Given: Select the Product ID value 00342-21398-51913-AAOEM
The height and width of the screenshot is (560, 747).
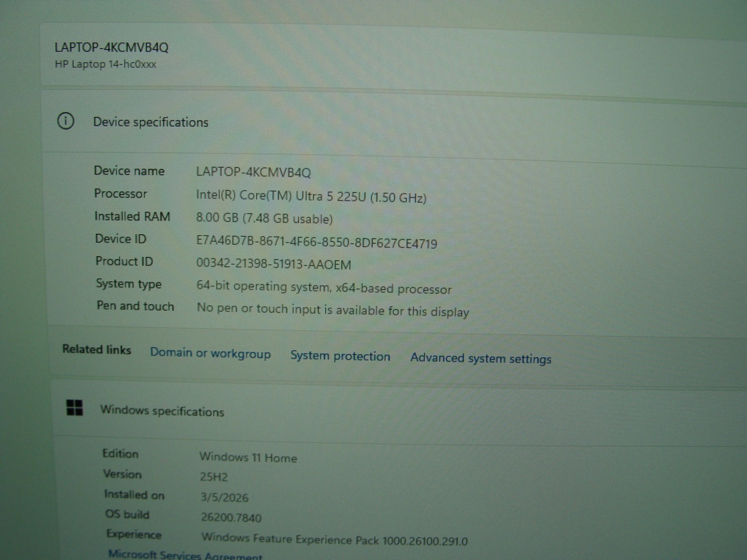Looking at the screenshot, I should point(274,264).
